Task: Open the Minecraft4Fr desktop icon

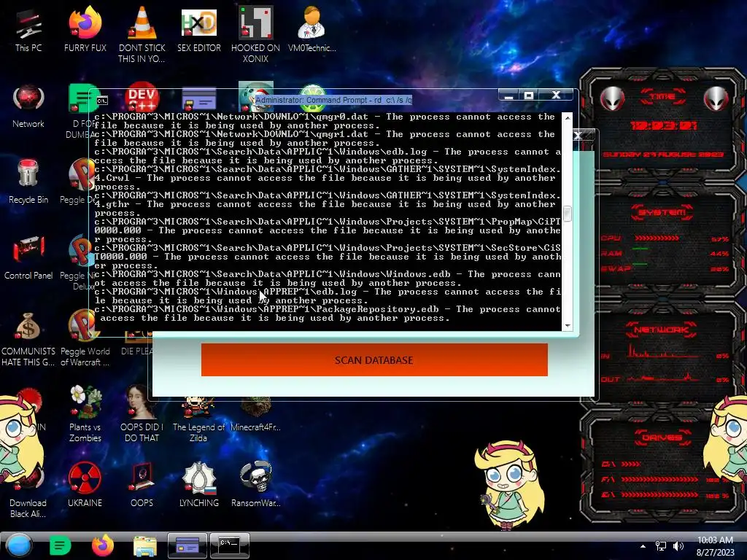Action: tap(256, 415)
